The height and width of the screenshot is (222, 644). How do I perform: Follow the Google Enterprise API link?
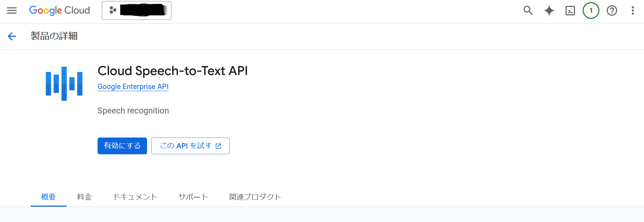(x=133, y=87)
